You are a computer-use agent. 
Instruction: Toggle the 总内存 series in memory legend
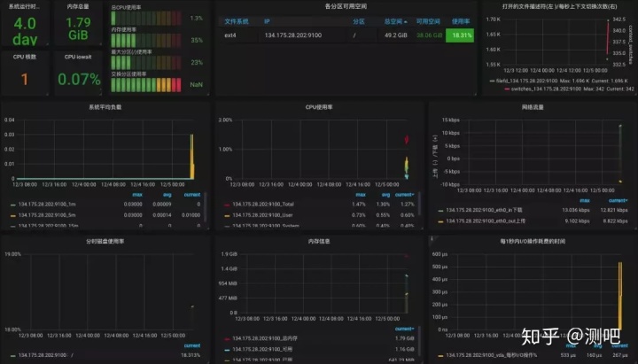tap(265, 338)
